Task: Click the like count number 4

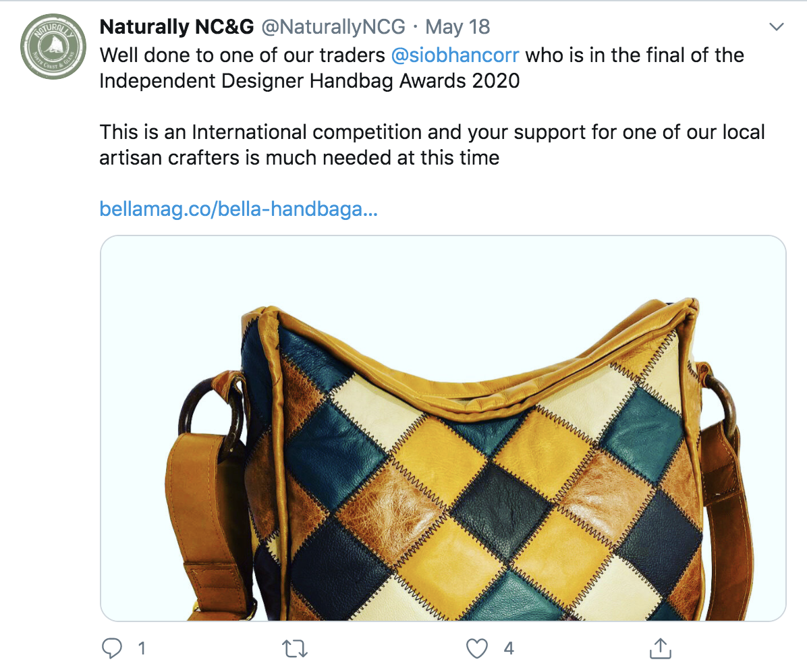Action: coord(509,648)
